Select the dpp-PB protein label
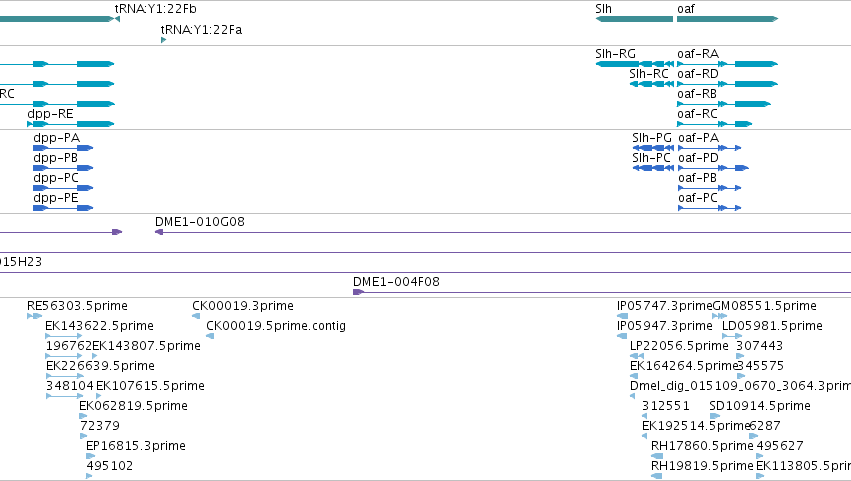 point(55,158)
